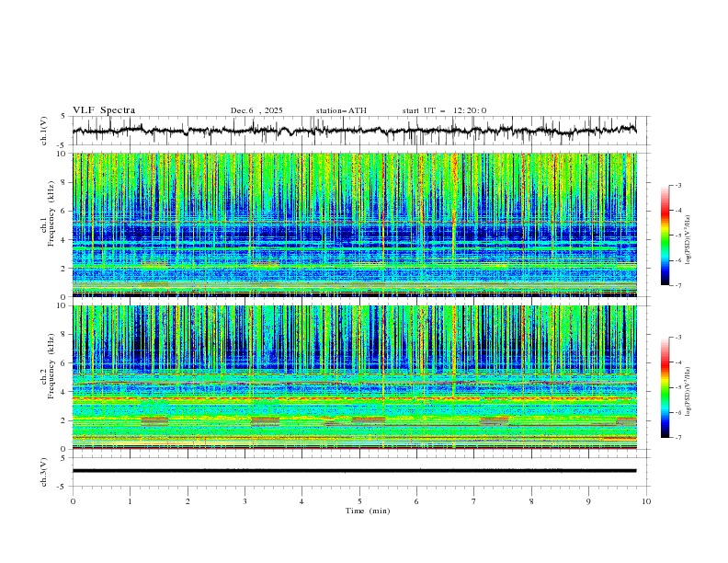Image resolution: width=728 pixels, height=563 pixels.
Task: Click time axis tick label '3'
Action: (245, 501)
